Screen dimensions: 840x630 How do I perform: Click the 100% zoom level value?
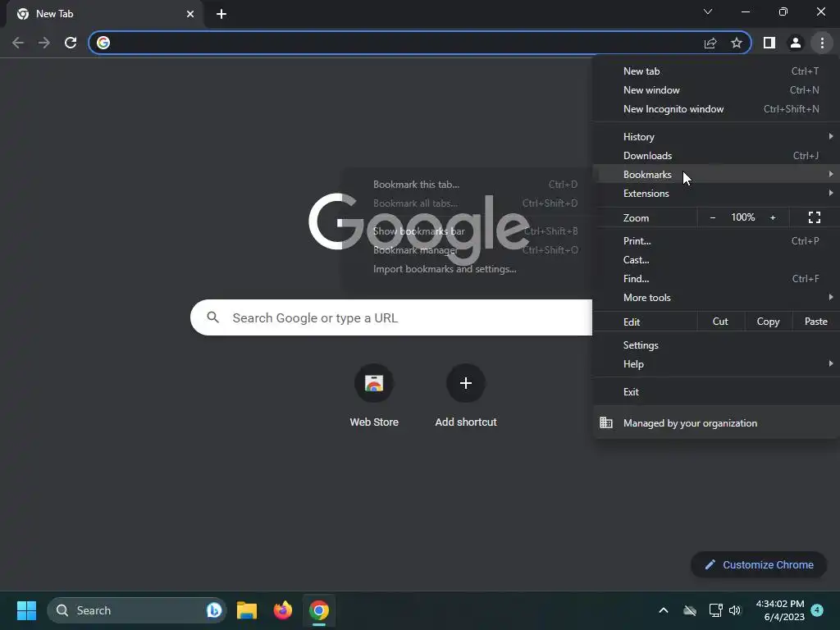tap(742, 217)
